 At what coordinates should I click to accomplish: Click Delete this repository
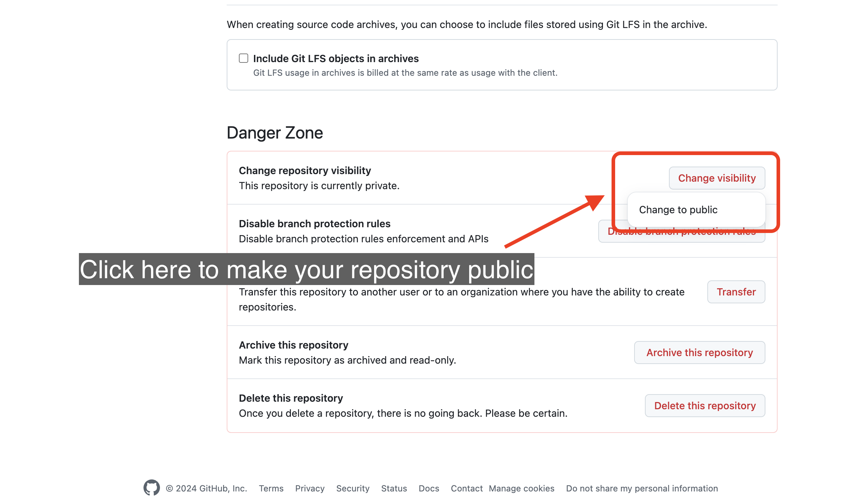click(704, 406)
